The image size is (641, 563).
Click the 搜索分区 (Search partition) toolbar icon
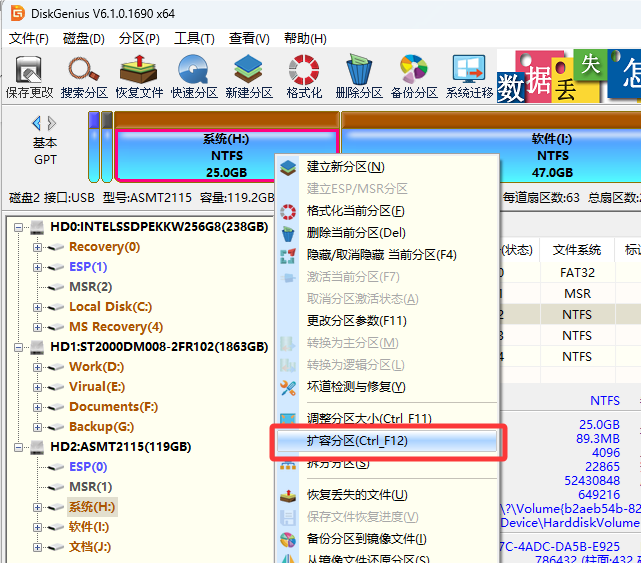(84, 77)
